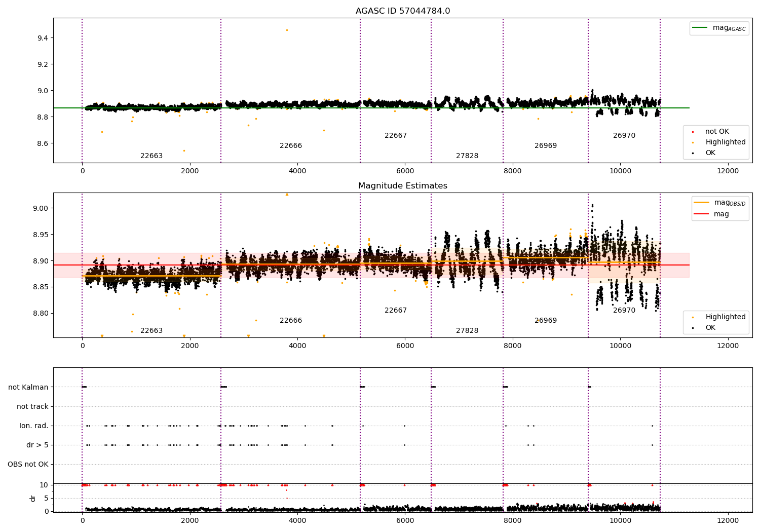Click the 'not track' row label

(x=32, y=406)
